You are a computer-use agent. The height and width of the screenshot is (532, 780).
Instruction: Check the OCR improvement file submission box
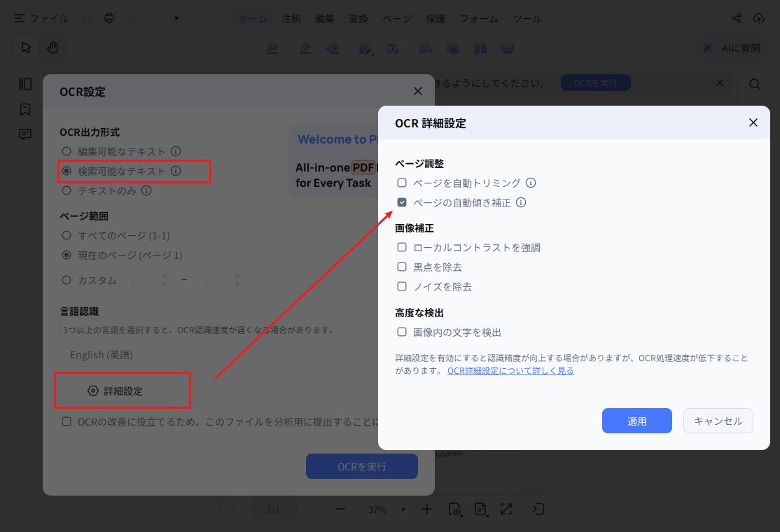point(66,421)
